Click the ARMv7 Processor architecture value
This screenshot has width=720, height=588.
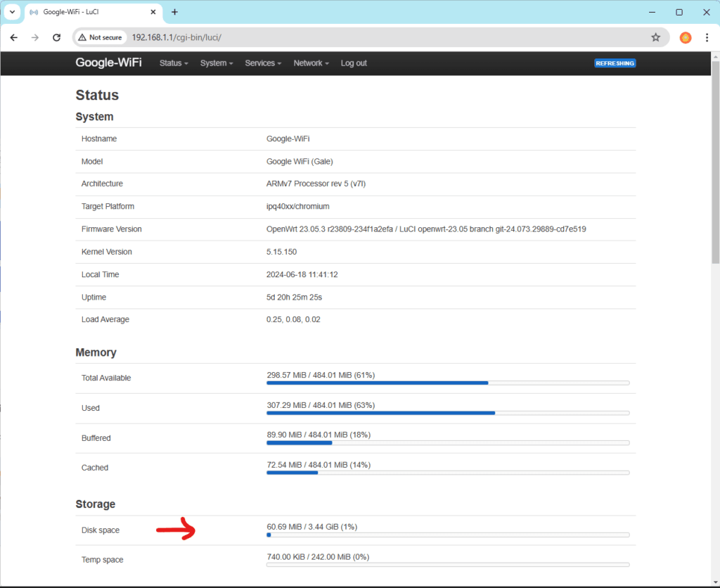click(x=316, y=184)
